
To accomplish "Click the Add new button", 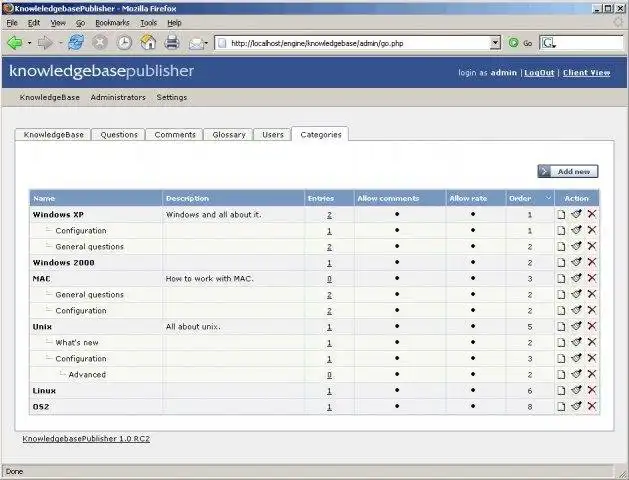I will (568, 171).
